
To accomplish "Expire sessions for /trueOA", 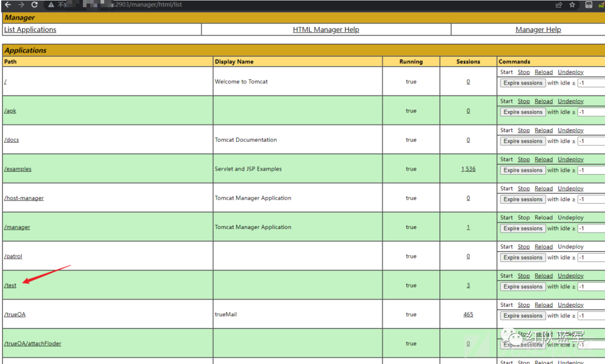I will tap(523, 316).
